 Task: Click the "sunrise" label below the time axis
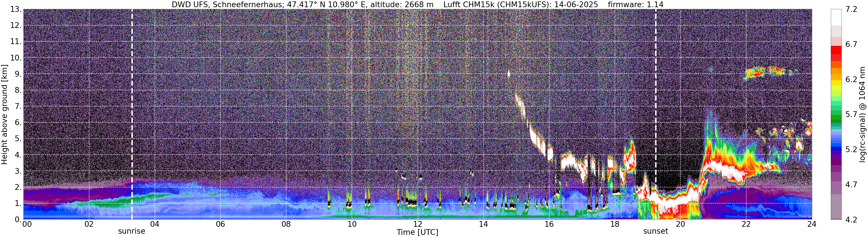pos(131,231)
